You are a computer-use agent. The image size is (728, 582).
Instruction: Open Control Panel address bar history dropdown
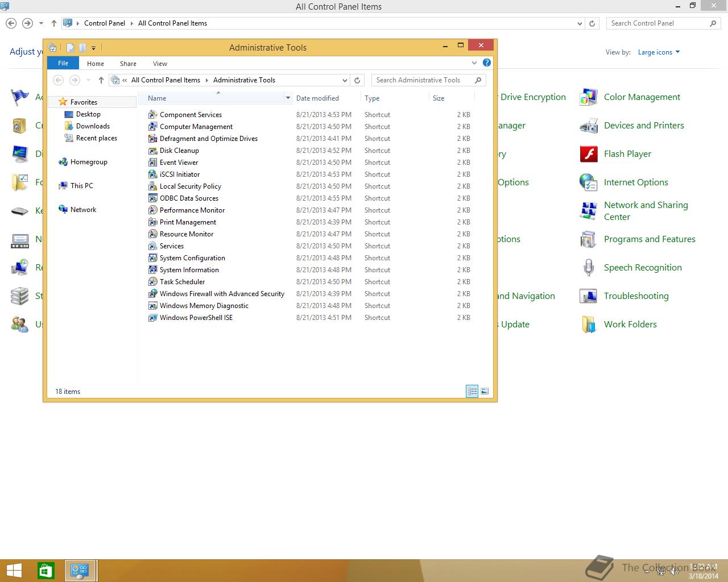point(580,23)
